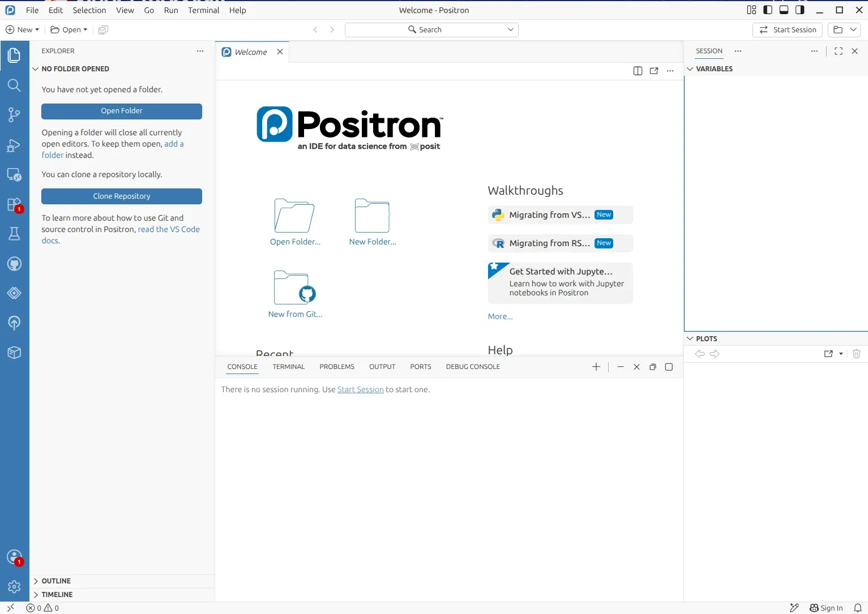The width and height of the screenshot is (868, 614).
Task: Click the package box icon in the activity bar
Action: point(14,353)
